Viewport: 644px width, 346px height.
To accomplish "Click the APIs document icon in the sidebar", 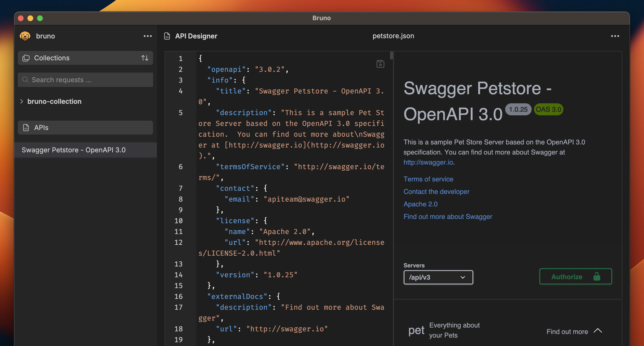I will [x=26, y=128].
